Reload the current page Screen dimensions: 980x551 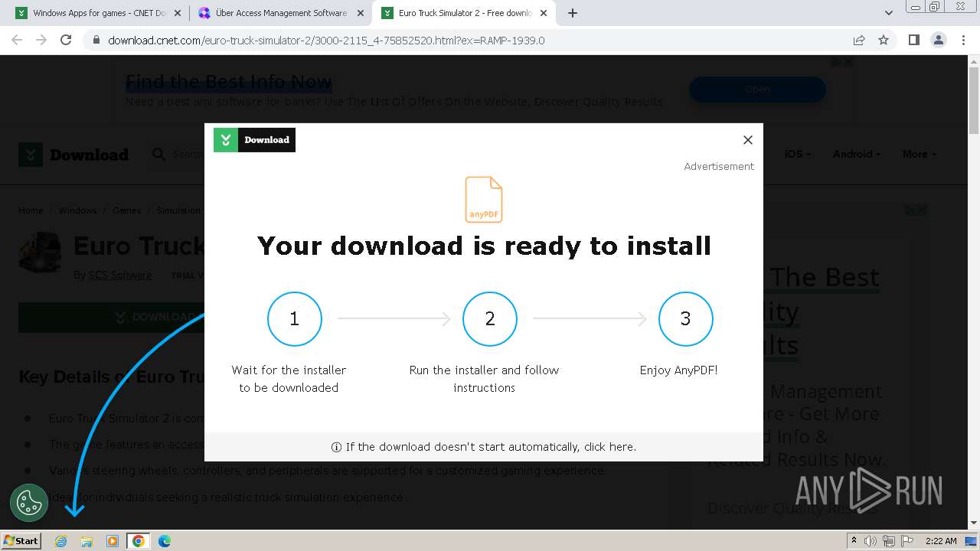(66, 40)
